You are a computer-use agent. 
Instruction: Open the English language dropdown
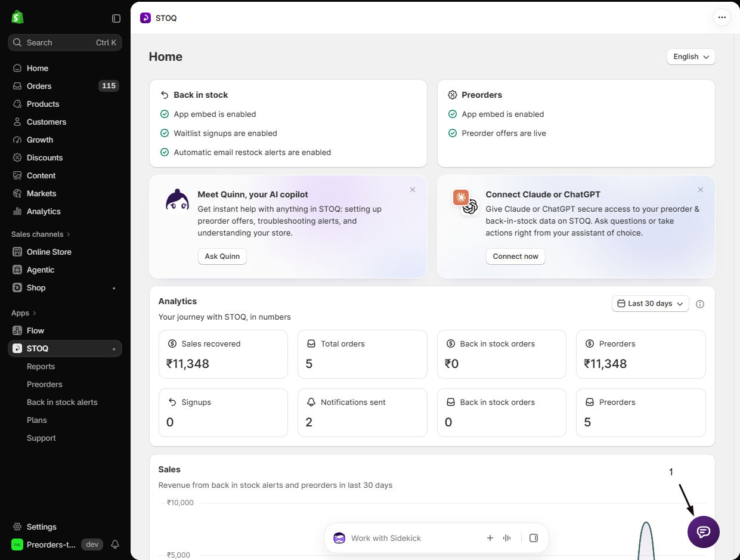point(691,57)
